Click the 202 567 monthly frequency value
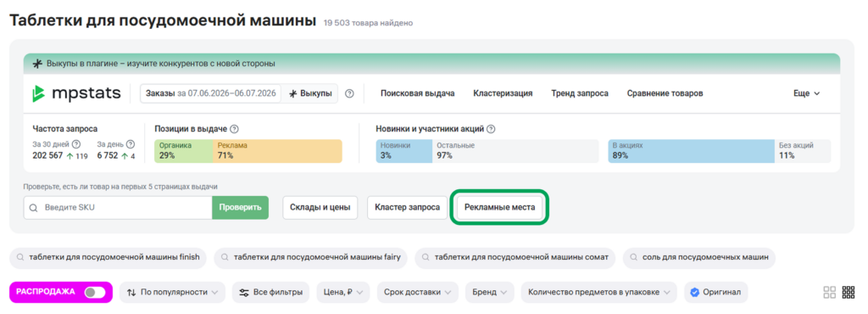Image resolution: width=868 pixels, height=314 pixels. click(x=47, y=155)
